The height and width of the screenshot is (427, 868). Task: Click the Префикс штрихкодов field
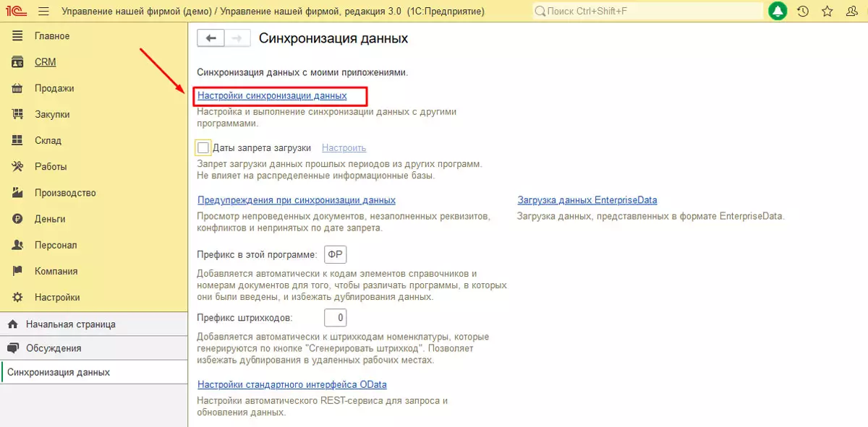[336, 317]
